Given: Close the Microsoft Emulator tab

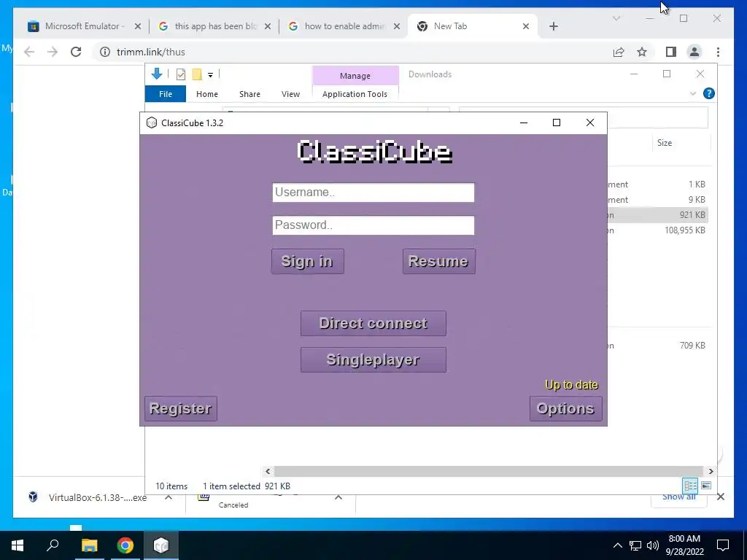Looking at the screenshot, I should tap(138, 26).
